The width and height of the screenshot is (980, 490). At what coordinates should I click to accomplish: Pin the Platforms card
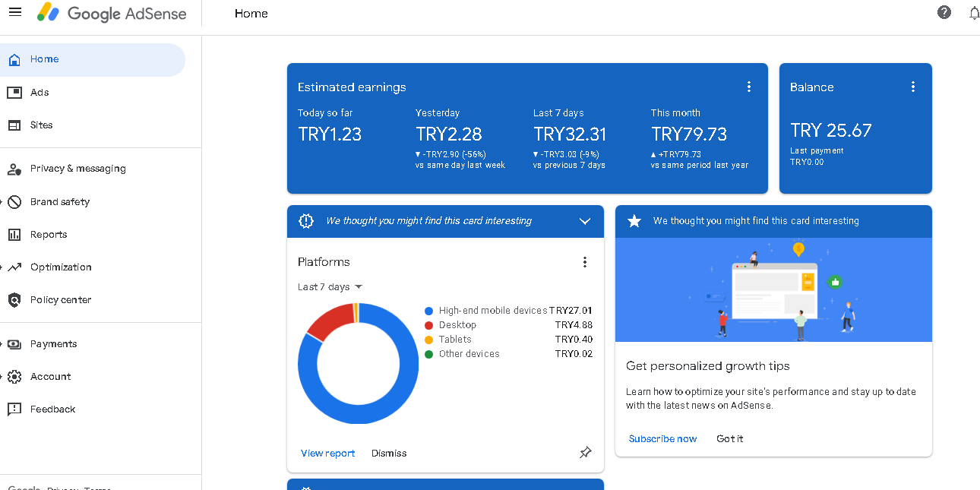click(x=585, y=453)
